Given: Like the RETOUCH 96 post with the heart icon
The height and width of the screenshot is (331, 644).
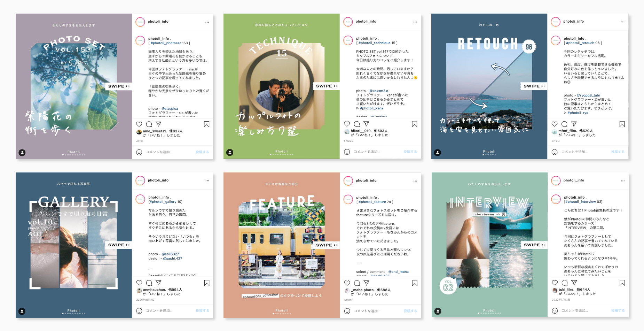Looking at the screenshot, I should (x=555, y=124).
